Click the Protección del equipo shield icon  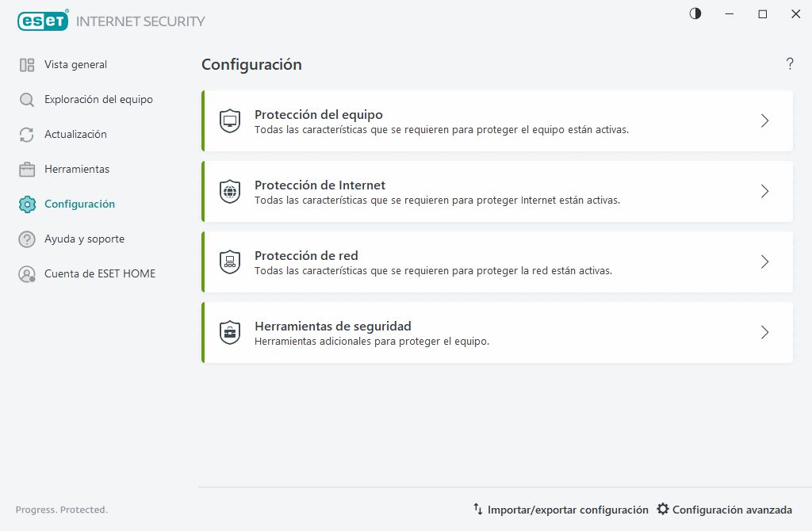[230, 119]
